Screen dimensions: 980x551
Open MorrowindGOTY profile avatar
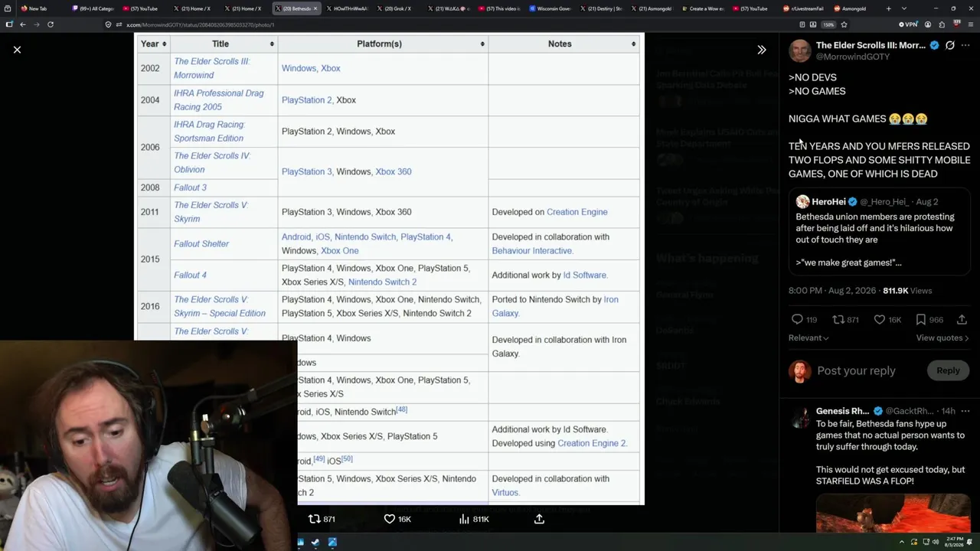coord(800,51)
